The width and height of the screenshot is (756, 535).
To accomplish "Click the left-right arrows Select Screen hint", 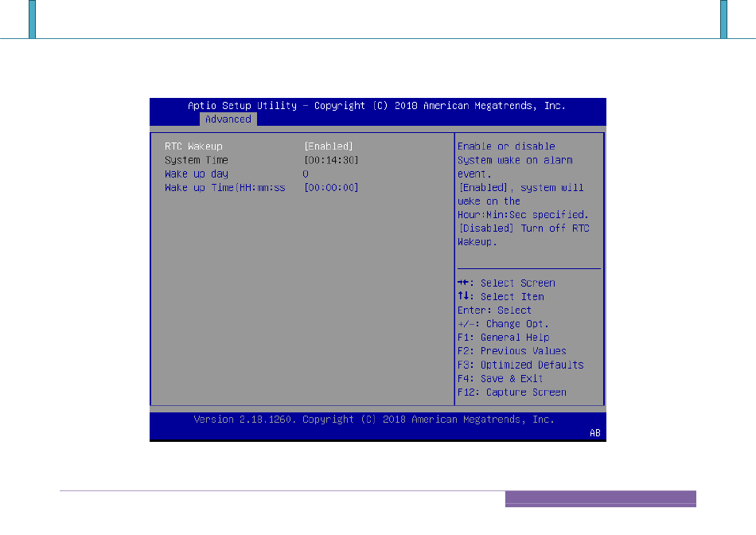I will tap(506, 283).
